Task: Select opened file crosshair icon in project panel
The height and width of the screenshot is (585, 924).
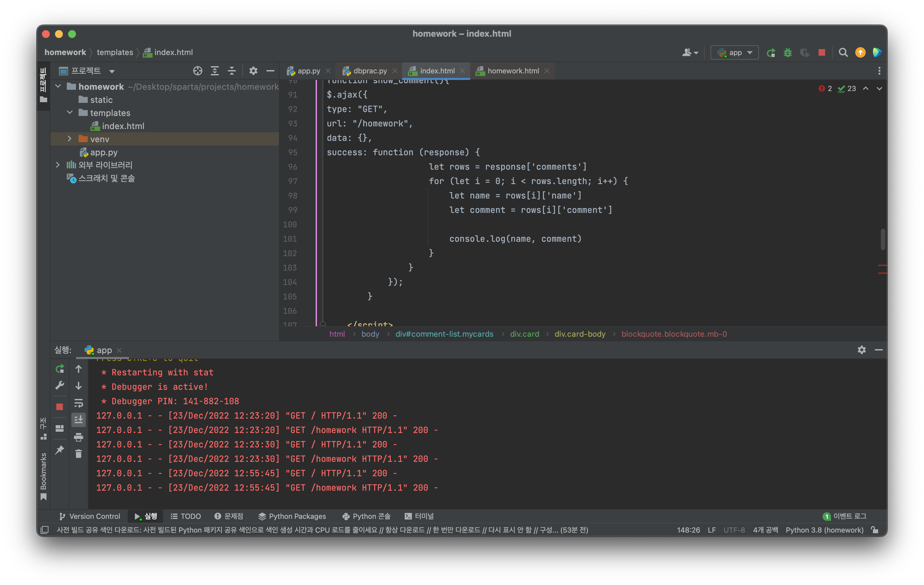Action: tap(198, 71)
